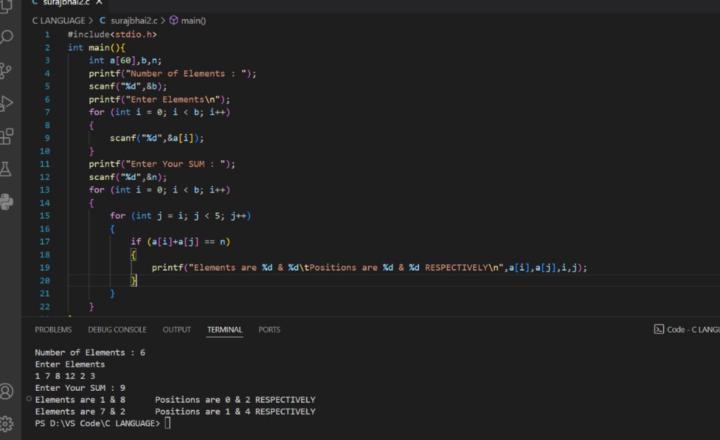Open the Extensions view
This screenshot has height=440, width=720.
[x=6, y=136]
